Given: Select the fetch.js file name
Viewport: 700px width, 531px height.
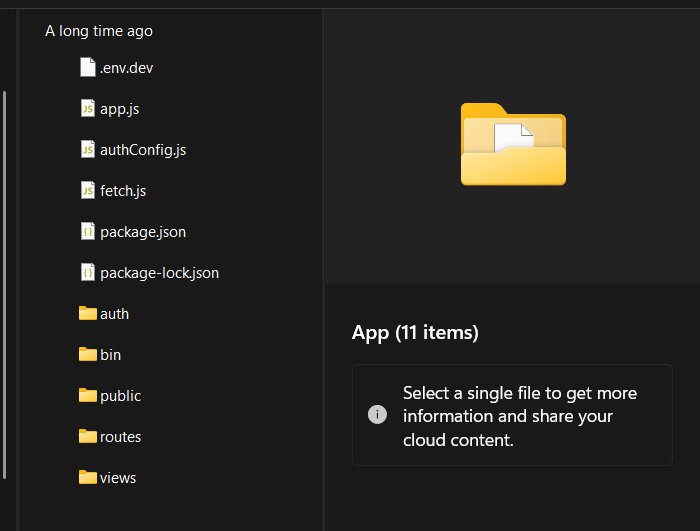Looking at the screenshot, I should (123, 191).
